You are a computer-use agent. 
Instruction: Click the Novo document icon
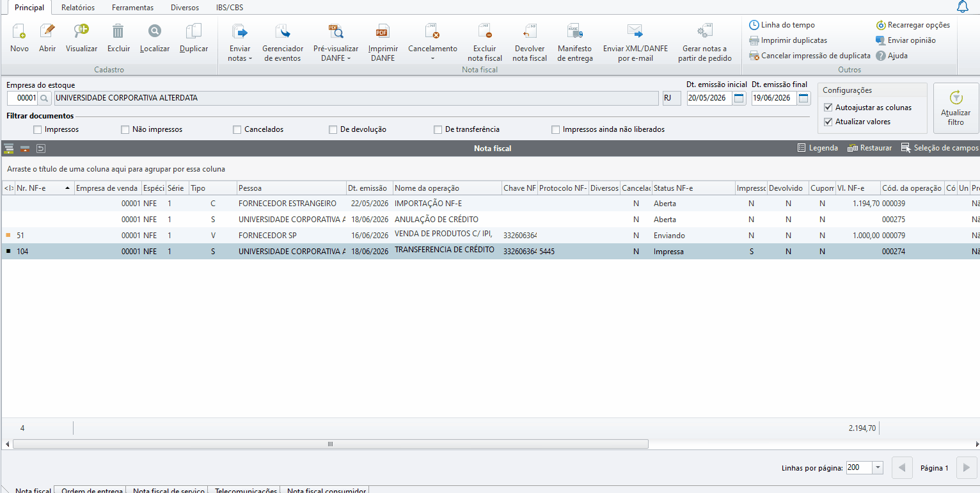point(19,31)
